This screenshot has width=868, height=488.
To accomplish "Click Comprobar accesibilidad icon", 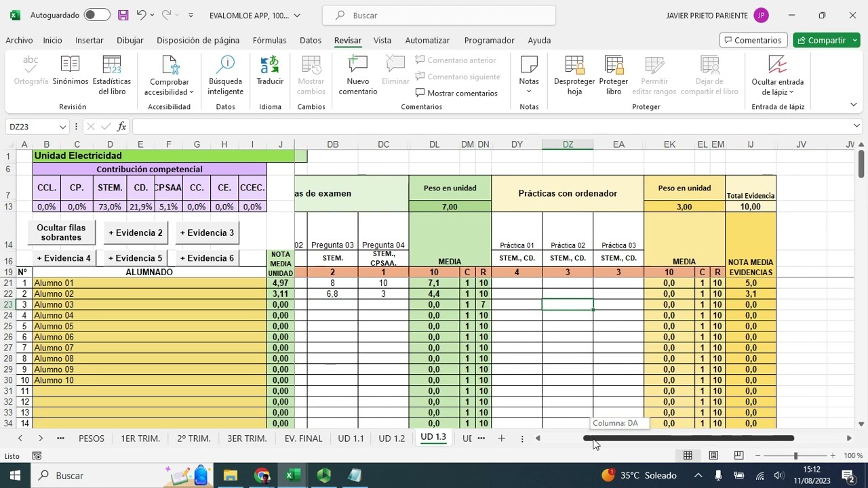I will pos(170,66).
